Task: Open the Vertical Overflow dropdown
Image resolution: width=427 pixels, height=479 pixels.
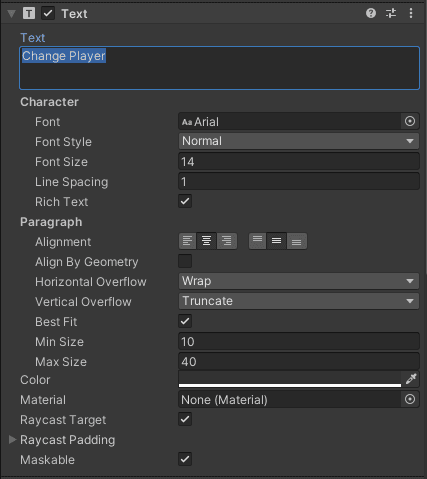Action: (299, 301)
